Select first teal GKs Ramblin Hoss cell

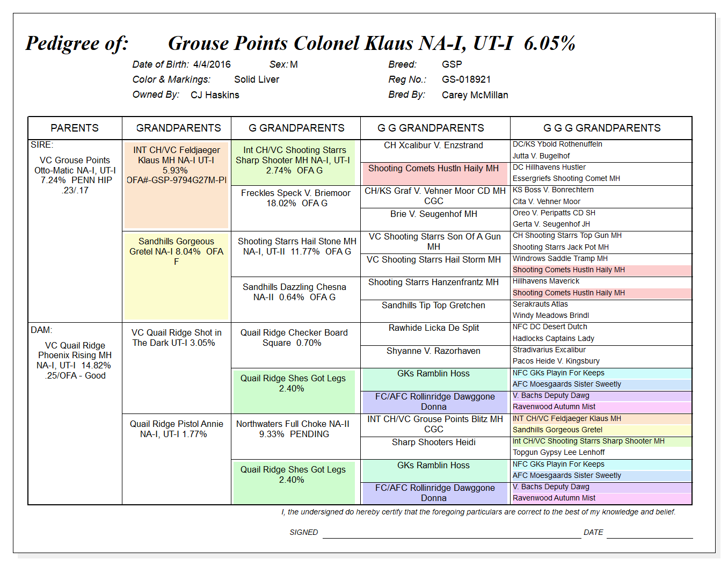pyautogui.click(x=434, y=379)
